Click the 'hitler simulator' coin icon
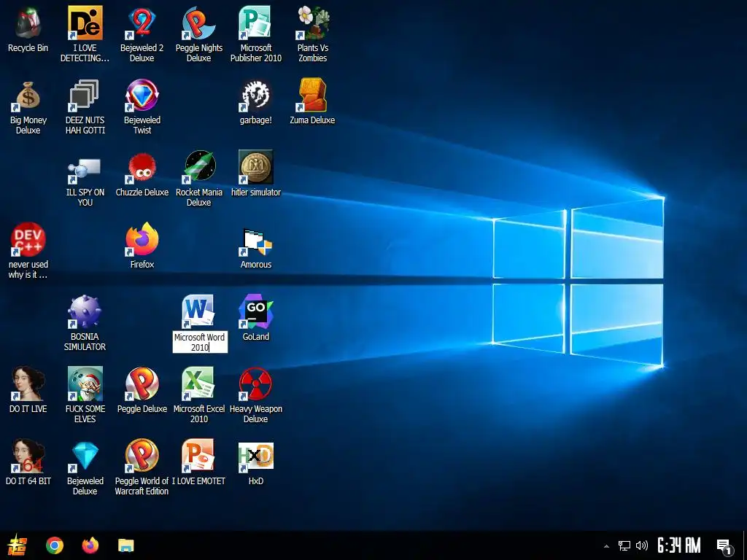Viewport: 747px width, 560px height. tap(256, 168)
